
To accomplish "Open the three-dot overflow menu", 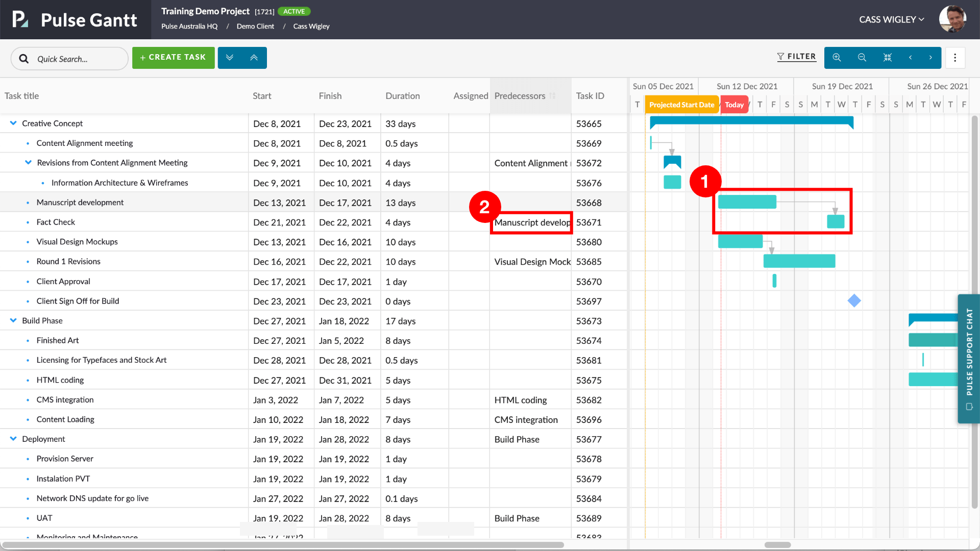I will [955, 57].
